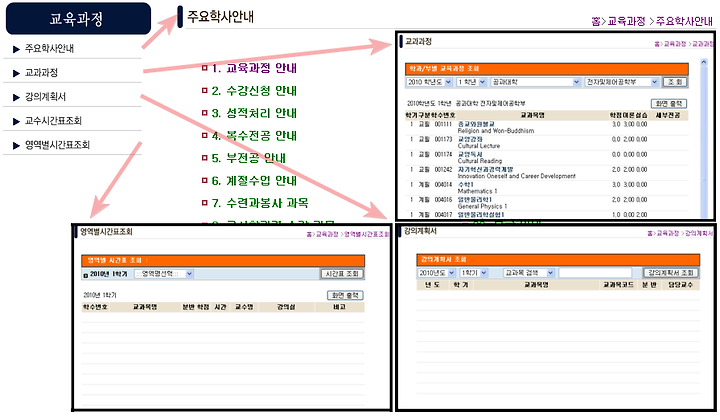Select 강의계획서 in the left sidebar menu
The width and height of the screenshot is (720, 420).
point(45,96)
